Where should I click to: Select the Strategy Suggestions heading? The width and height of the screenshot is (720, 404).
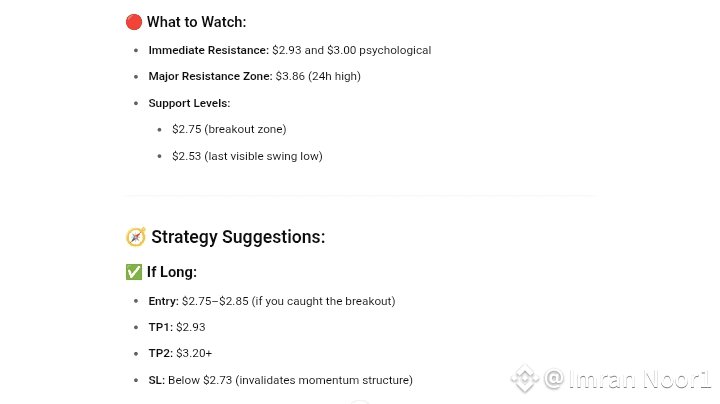[238, 237]
